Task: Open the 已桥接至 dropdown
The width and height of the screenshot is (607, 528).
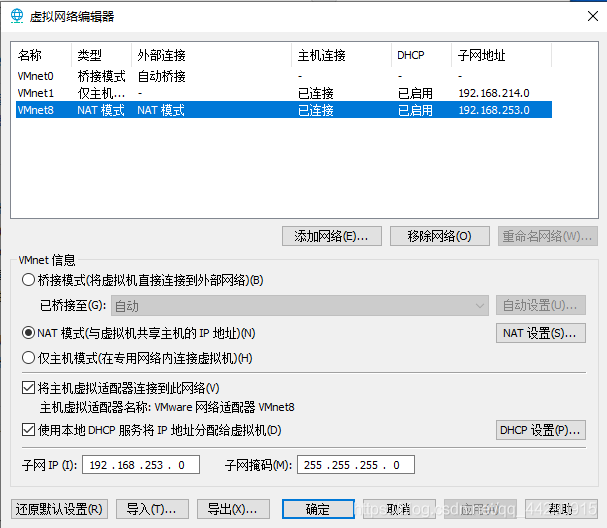Action: (x=300, y=306)
